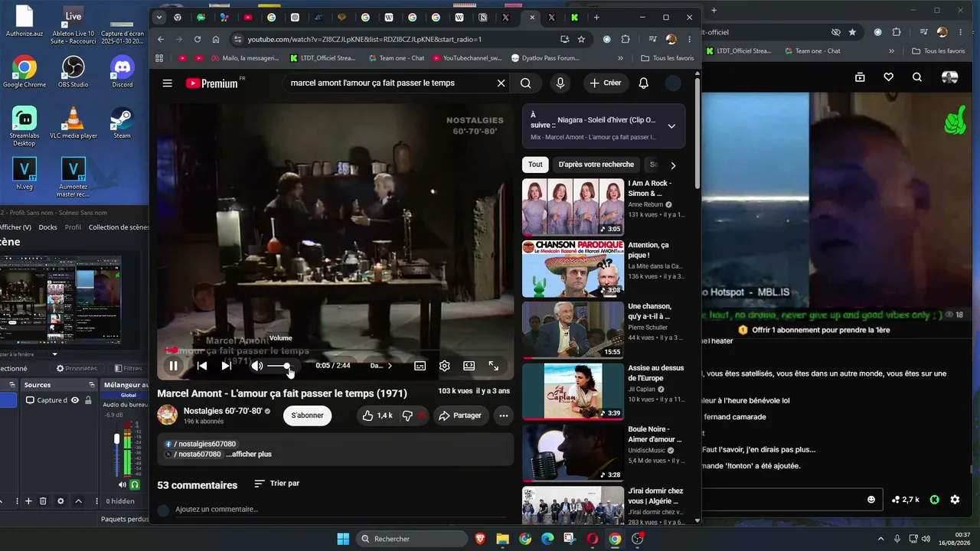Open the YouTube guide hamburger menu
This screenshot has width=980, height=551.
(x=168, y=83)
